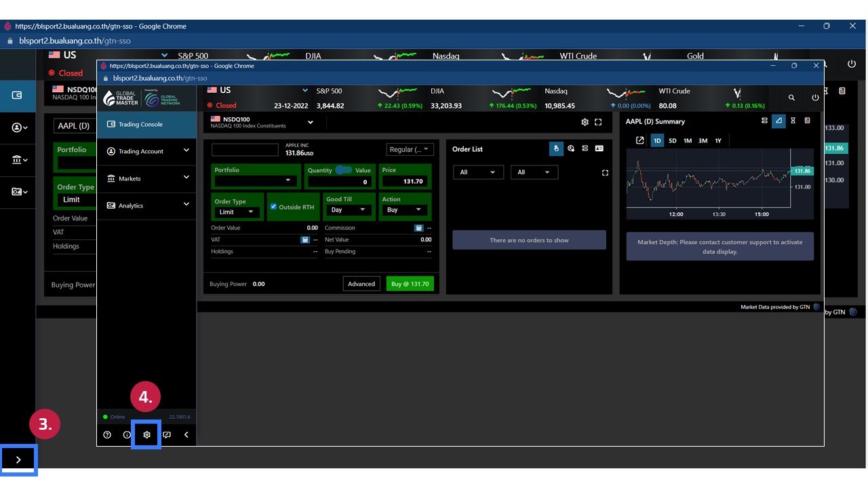This screenshot has width=868, height=488.
Task: Expand Order List with fullscreen icon
Action: click(605, 173)
